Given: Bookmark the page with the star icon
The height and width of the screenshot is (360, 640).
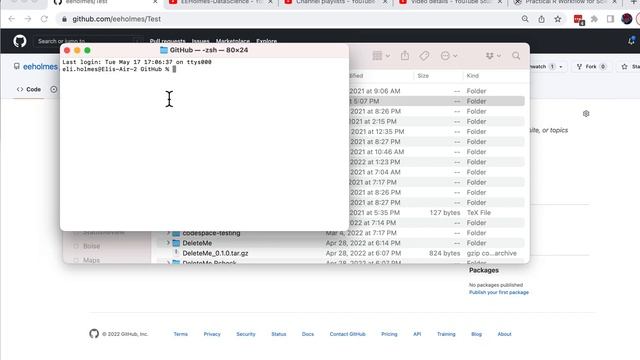Looking at the screenshot, I should tap(558, 19).
